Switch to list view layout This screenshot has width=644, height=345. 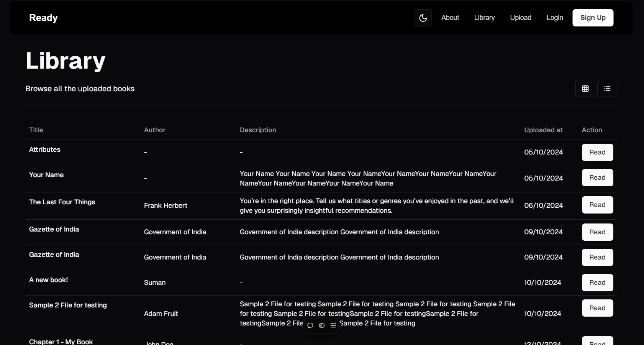point(607,89)
